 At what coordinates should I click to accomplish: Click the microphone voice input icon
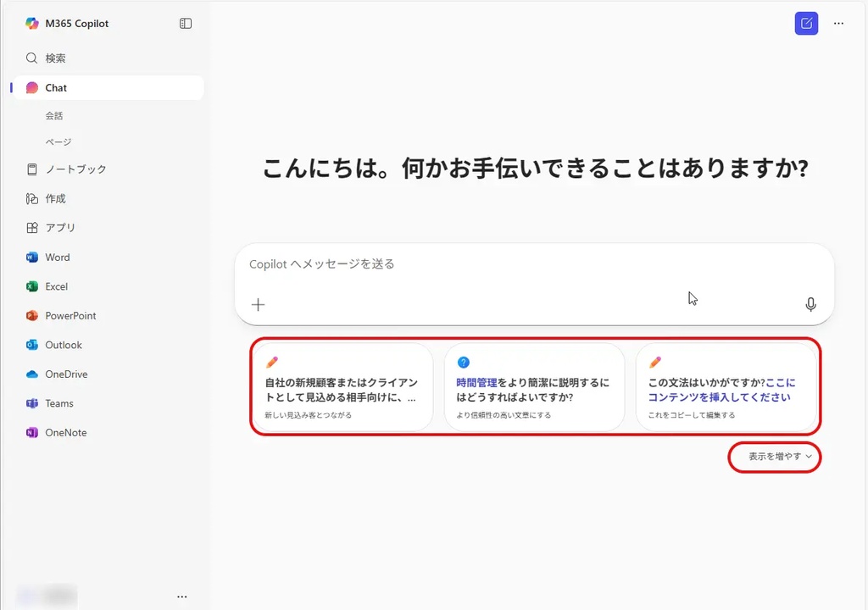point(810,305)
